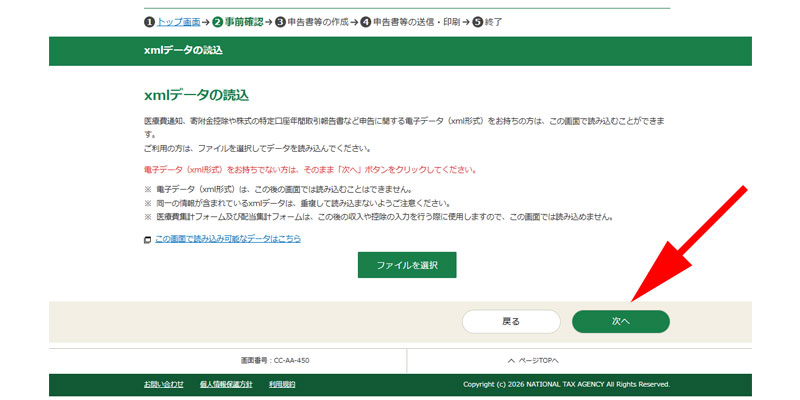The width and height of the screenshot is (800, 400).
Task: Open この画面で読み込み可能なデータはこちら link
Action: (x=228, y=239)
